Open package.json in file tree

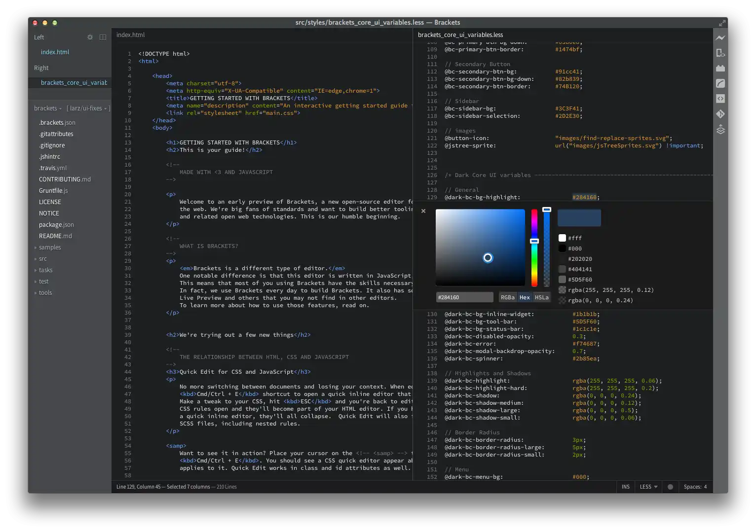56,225
